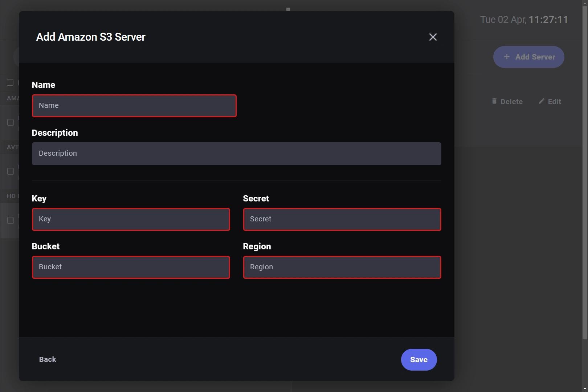Save the new S3 server

tap(419, 360)
